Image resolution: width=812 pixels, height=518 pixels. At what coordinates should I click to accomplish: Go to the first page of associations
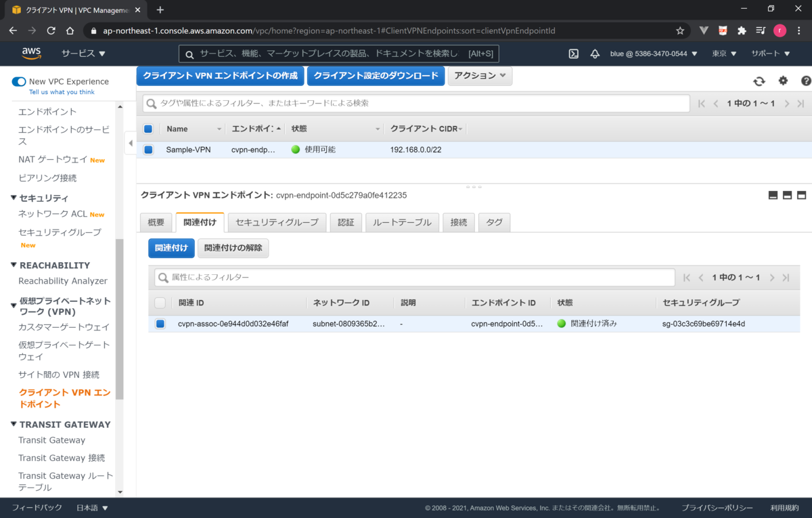pos(687,278)
